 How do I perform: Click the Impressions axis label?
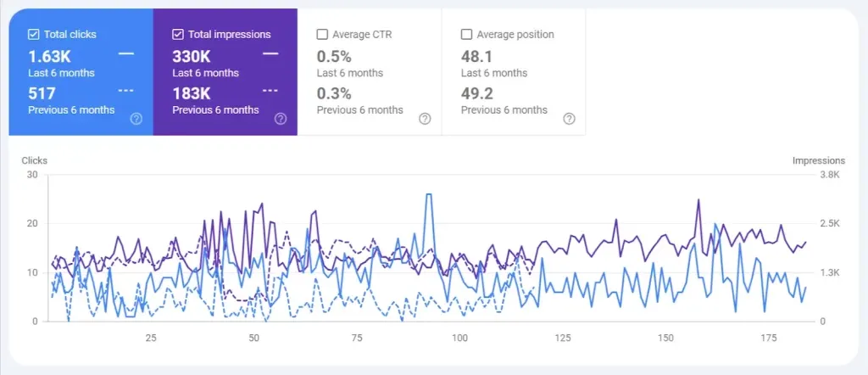point(818,160)
